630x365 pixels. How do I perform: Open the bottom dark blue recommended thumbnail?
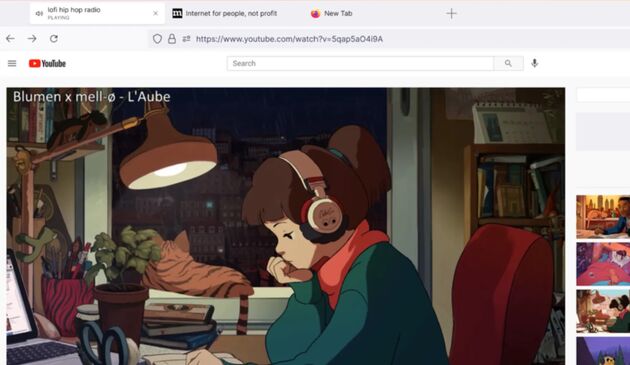(x=603, y=351)
